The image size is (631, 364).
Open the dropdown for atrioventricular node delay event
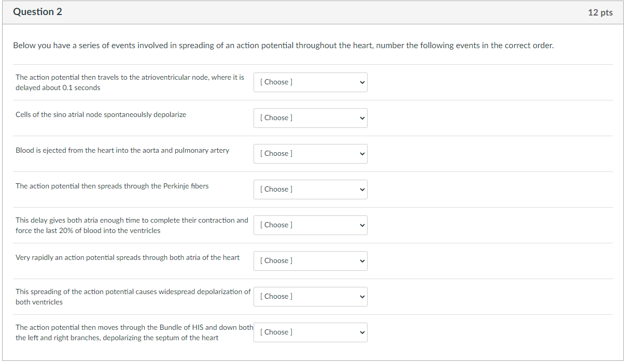coord(310,82)
